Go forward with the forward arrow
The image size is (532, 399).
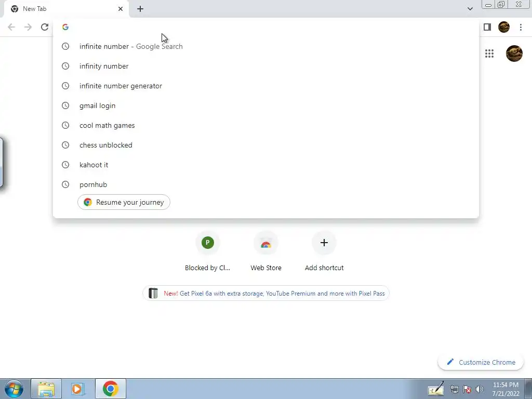28,27
